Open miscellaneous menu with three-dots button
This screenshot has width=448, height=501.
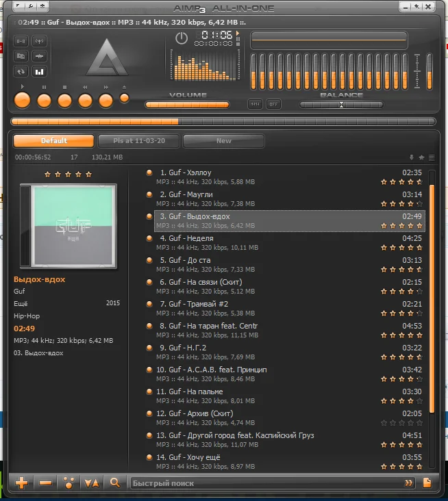click(69, 483)
